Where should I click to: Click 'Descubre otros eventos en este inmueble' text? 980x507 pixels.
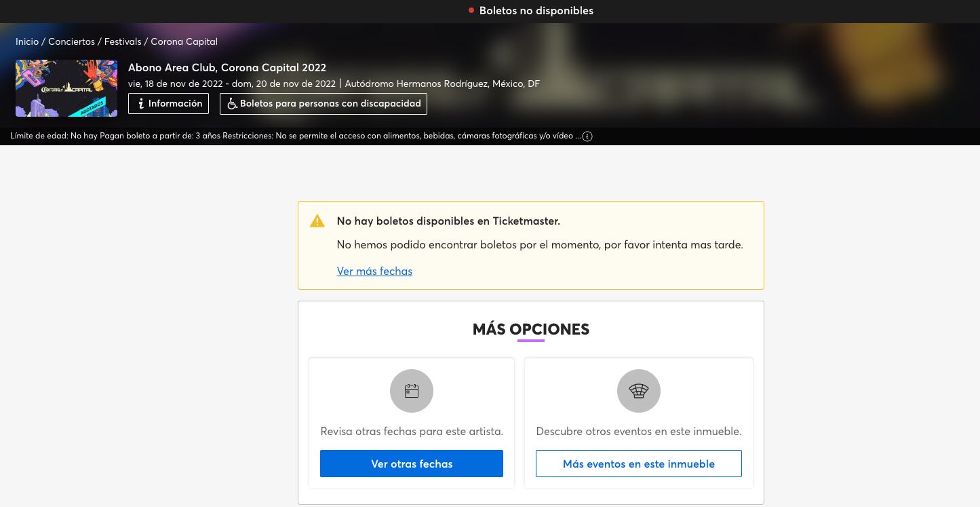[x=639, y=431]
